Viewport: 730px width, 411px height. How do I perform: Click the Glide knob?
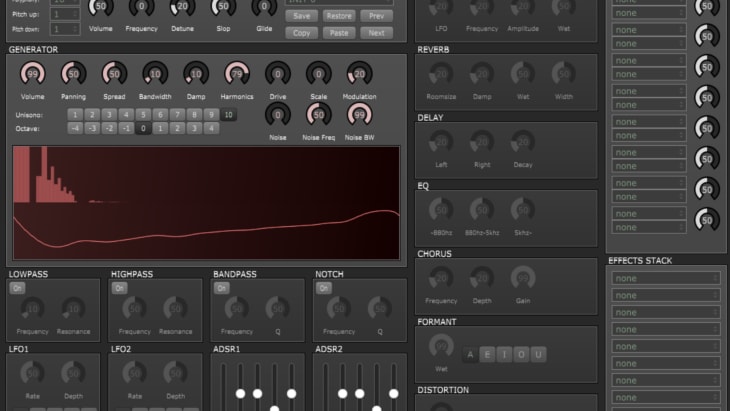pyautogui.click(x=264, y=7)
